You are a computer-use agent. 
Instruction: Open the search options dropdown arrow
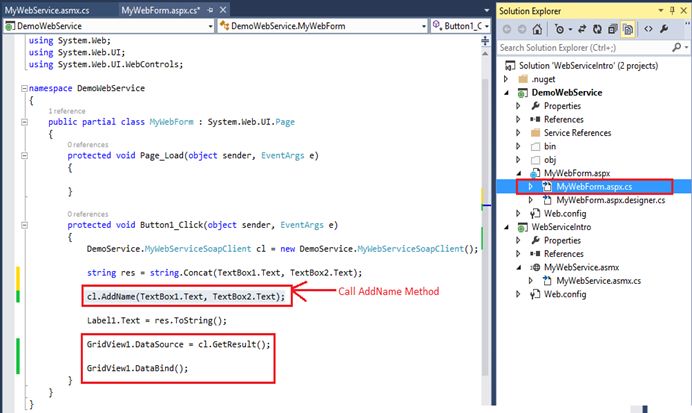pyautogui.click(x=687, y=47)
